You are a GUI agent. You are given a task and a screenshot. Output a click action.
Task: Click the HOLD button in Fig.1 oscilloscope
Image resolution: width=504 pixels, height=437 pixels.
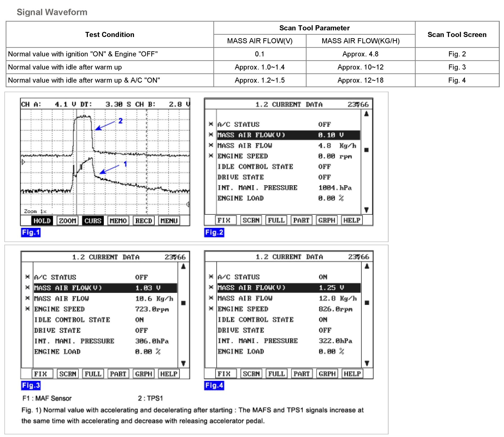click(42, 221)
